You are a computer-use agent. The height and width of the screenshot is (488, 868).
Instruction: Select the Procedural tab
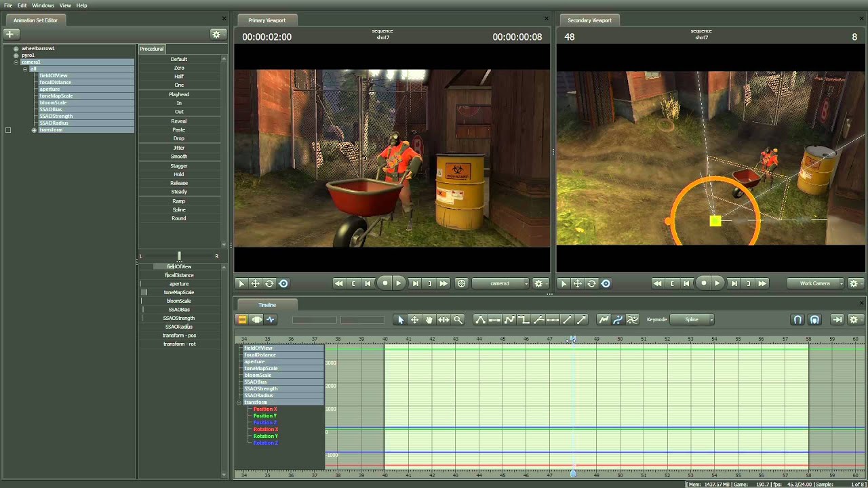coord(152,49)
